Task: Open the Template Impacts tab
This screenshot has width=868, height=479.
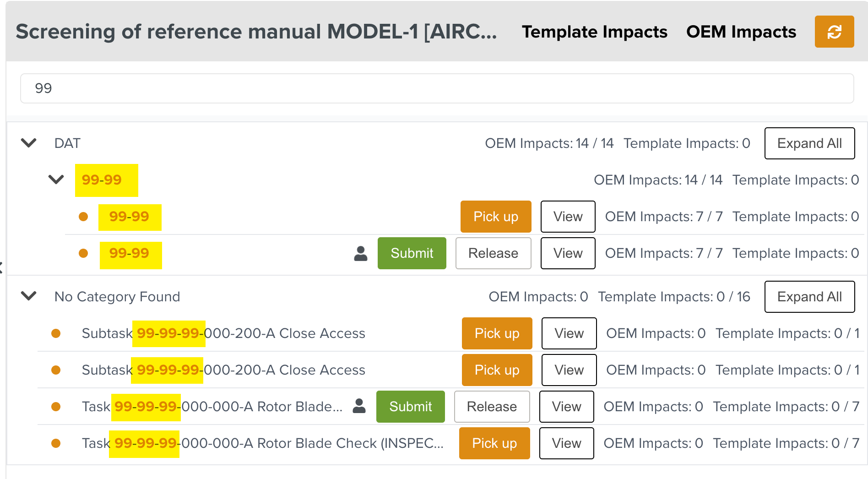Action: point(595,32)
